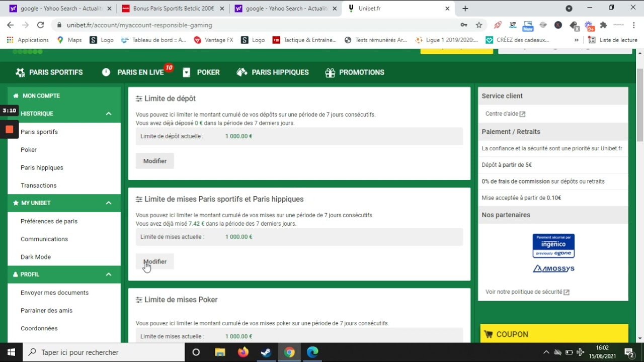Image resolution: width=644 pixels, height=362 pixels.
Task: Click the live clock icon
Action: pos(106,72)
